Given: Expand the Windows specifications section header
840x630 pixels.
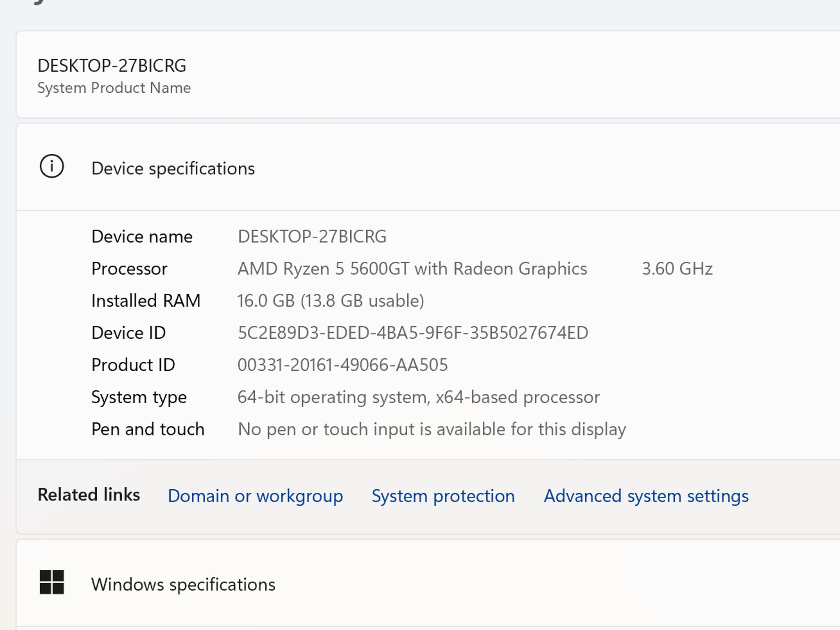Looking at the screenshot, I should tap(428, 583).
